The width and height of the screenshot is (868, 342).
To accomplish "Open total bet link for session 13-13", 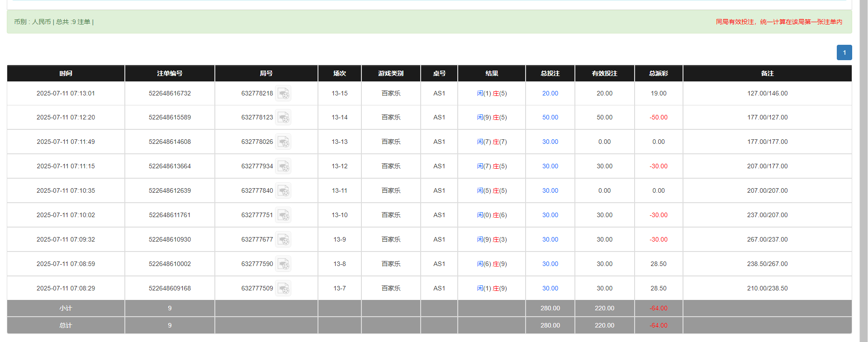I will (x=550, y=142).
